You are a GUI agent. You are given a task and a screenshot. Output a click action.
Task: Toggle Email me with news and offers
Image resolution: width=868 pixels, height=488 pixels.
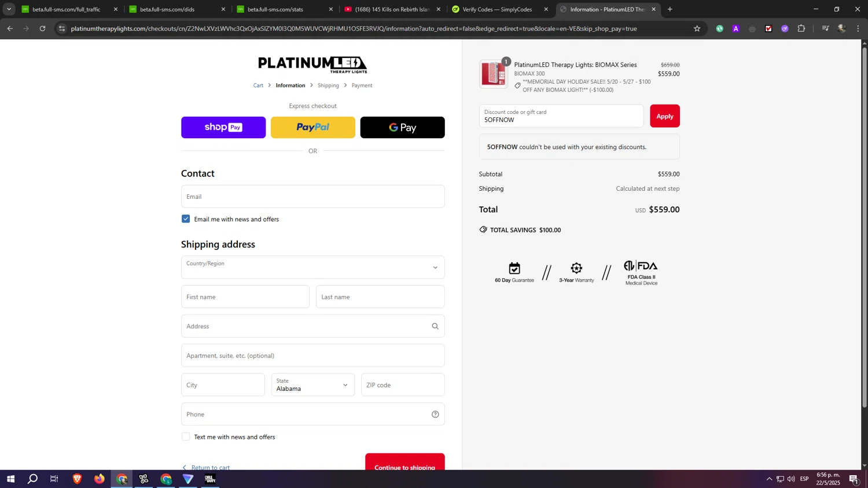pyautogui.click(x=186, y=219)
